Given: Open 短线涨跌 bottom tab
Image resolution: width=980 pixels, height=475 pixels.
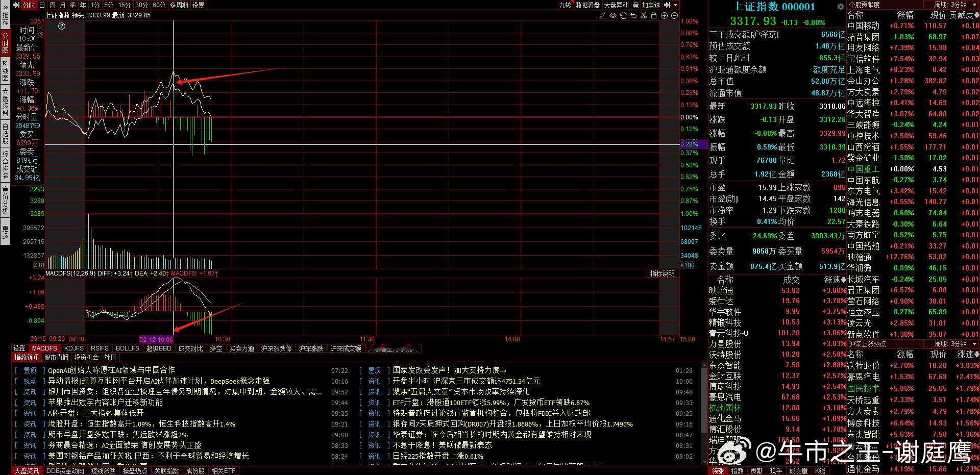Looking at the screenshot, I should pos(103,471).
